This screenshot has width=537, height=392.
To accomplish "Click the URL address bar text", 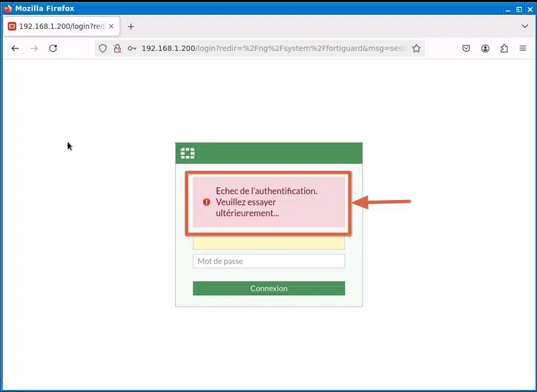I will (275, 48).
